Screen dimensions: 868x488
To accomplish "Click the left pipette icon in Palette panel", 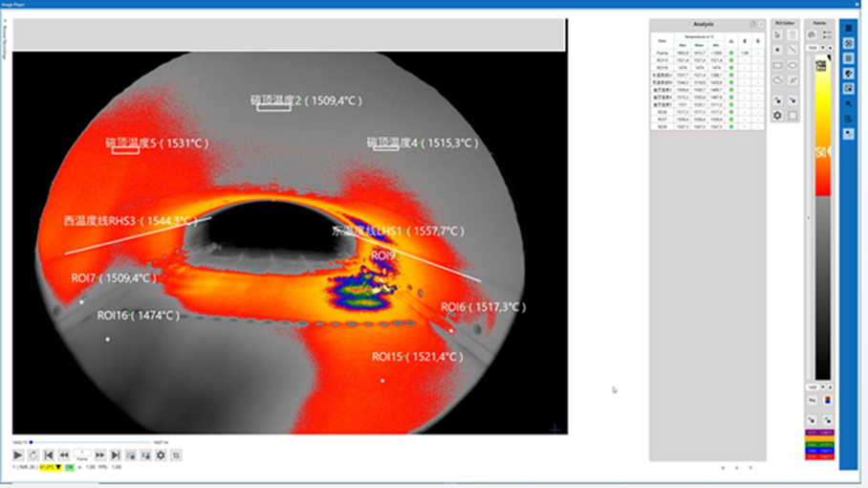I will click(x=813, y=420).
